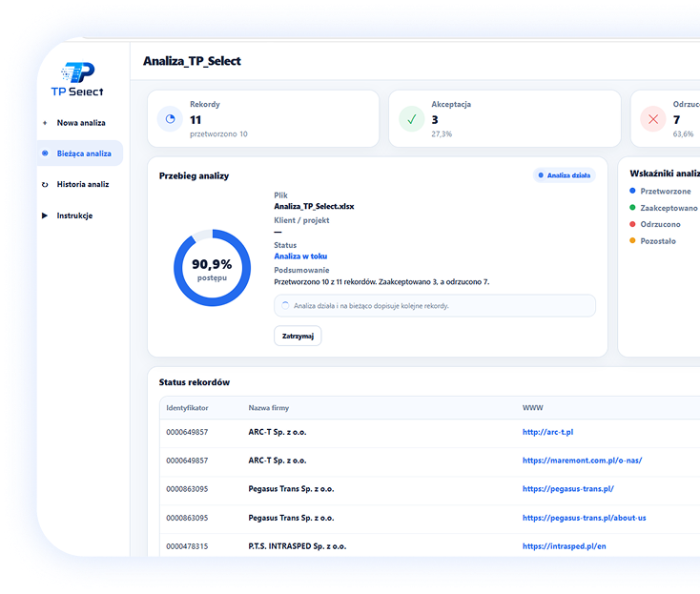
Task: Click the Pegasus Trans name beside pegasus-trans.pl/about-us
Action: tap(291, 518)
